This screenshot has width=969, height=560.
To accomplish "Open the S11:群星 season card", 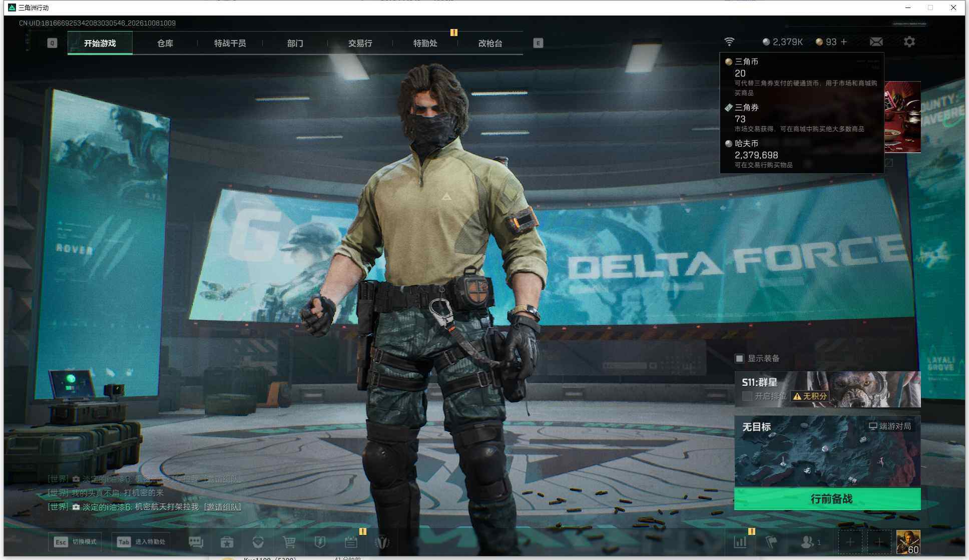I will [x=827, y=389].
